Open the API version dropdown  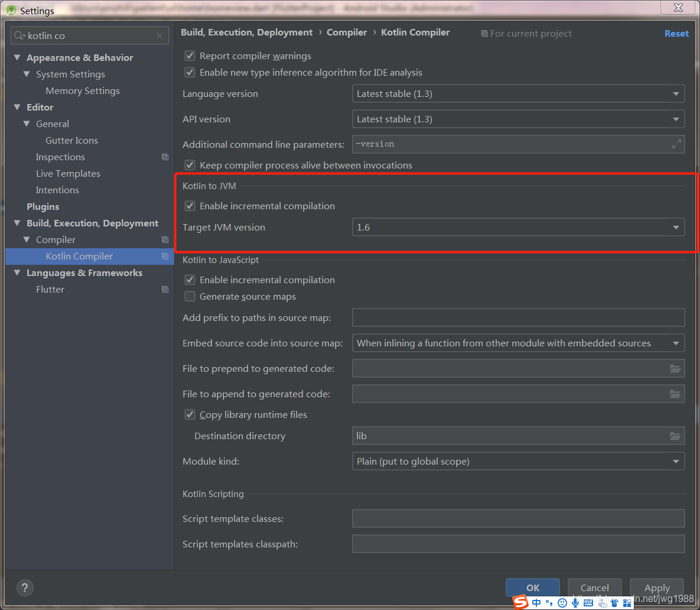[x=518, y=119]
